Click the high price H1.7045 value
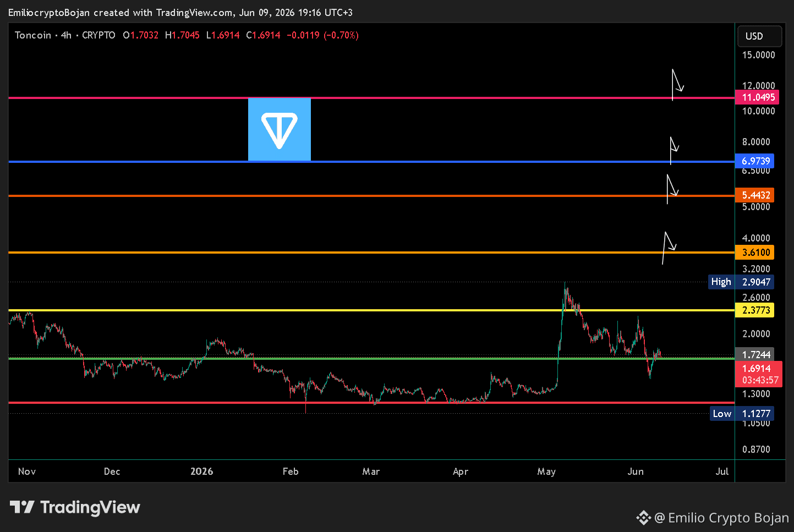This screenshot has height=532, width=794. pyautogui.click(x=182, y=35)
